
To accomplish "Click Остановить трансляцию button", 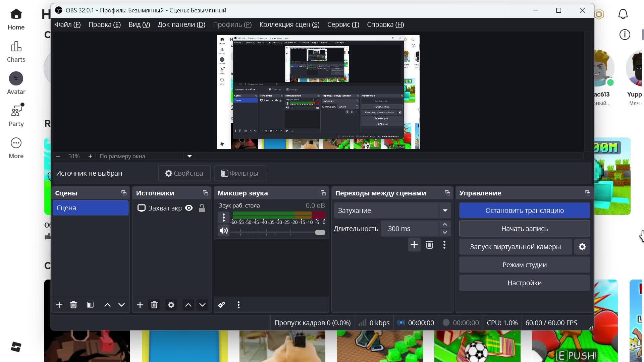I will click(x=524, y=210).
